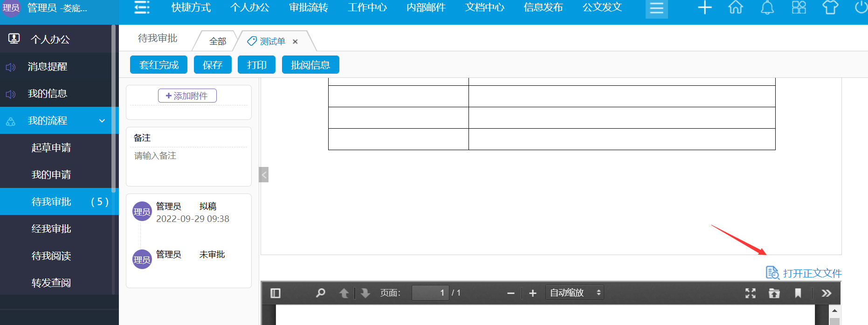Open the 自动缩放 zoom dropdown
868x325 pixels.
(574, 293)
